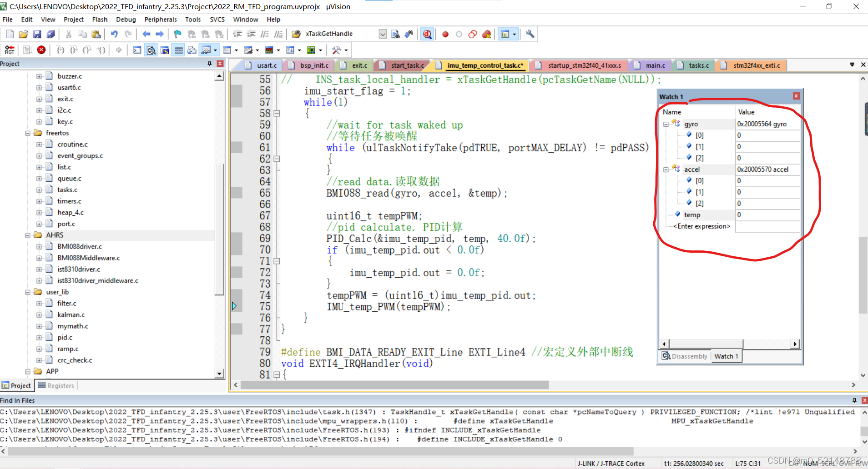Open Configuration wrench icon
The width and height of the screenshot is (868, 469).
(530, 34)
